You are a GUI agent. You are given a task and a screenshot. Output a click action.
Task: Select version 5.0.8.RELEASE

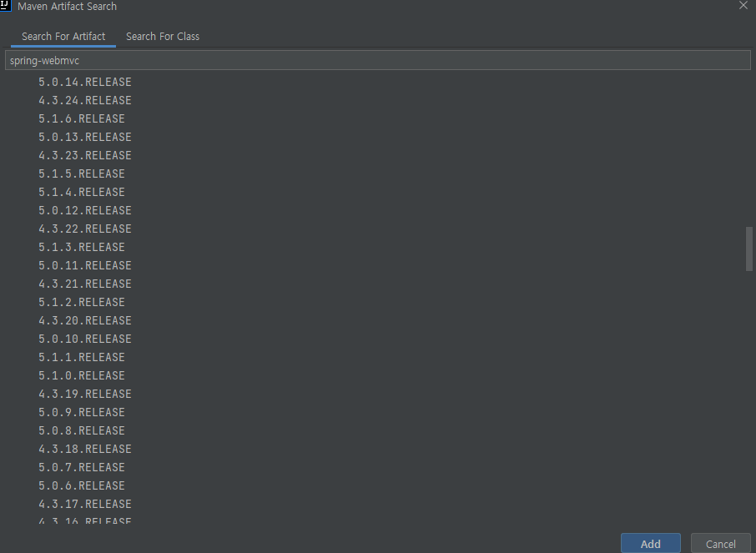pyautogui.click(x=82, y=430)
